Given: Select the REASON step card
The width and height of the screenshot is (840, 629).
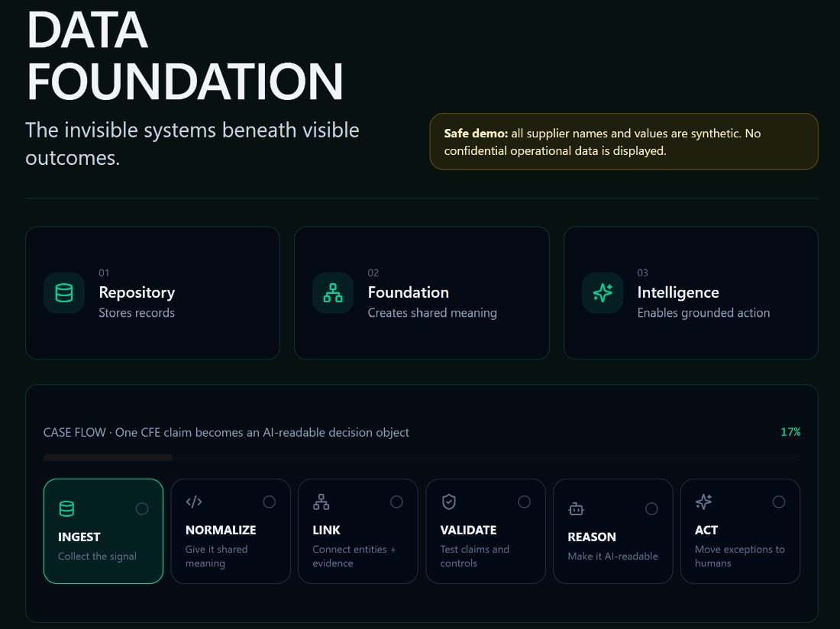Looking at the screenshot, I should tap(613, 531).
